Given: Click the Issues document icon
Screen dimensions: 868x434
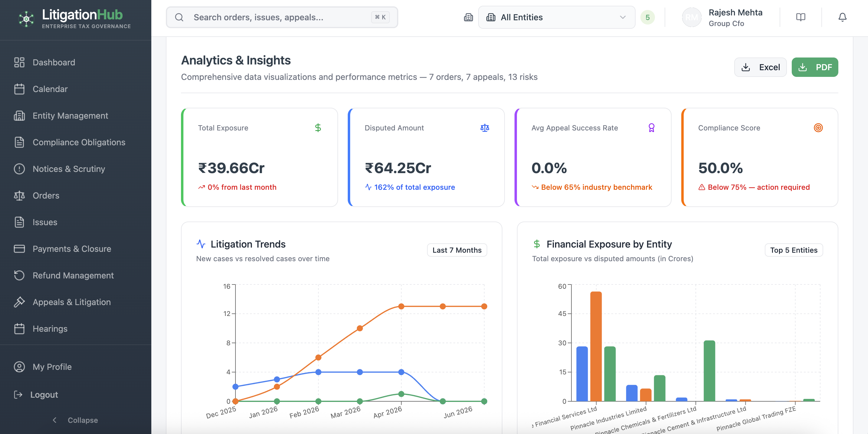Looking at the screenshot, I should pyautogui.click(x=19, y=222).
